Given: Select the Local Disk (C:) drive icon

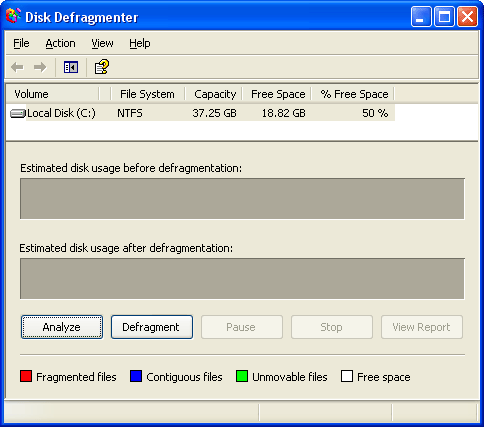Looking at the screenshot, I should (18, 114).
